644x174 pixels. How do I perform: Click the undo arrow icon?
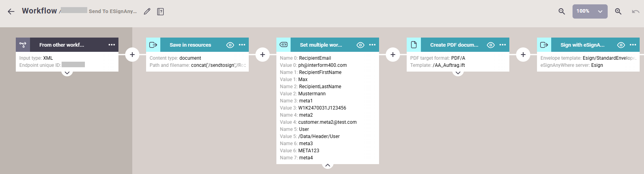635,11
